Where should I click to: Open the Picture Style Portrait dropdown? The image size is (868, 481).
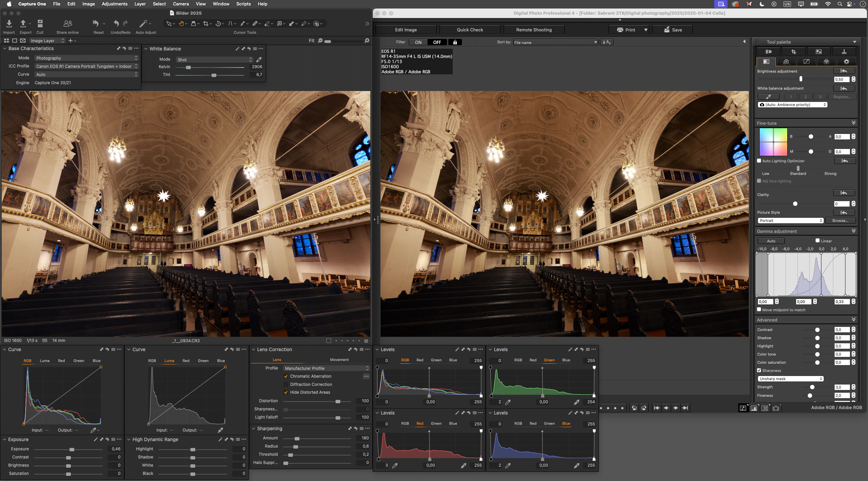click(790, 221)
